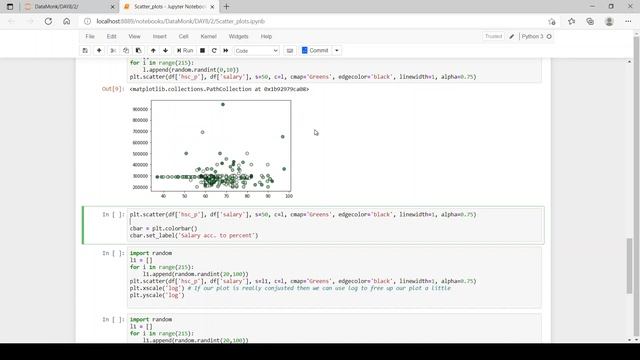The width and height of the screenshot is (640, 360).
Task: Restart kernel and run all cells icon
Action: [x=226, y=51]
